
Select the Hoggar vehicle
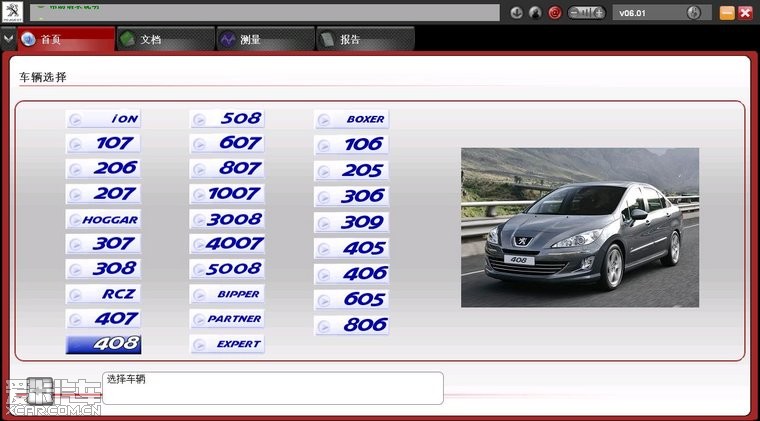[x=103, y=219]
